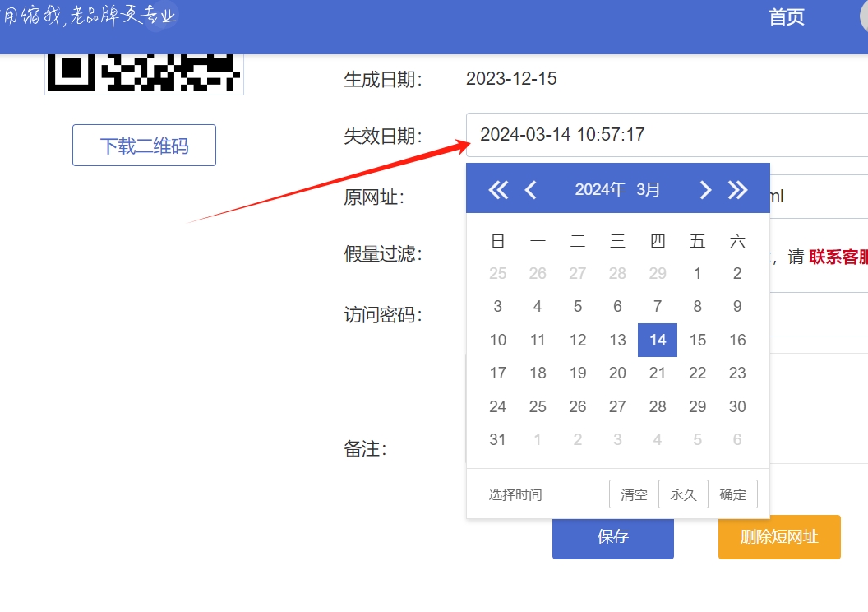Click the 下载二维码 button
868x612 pixels.
point(144,146)
